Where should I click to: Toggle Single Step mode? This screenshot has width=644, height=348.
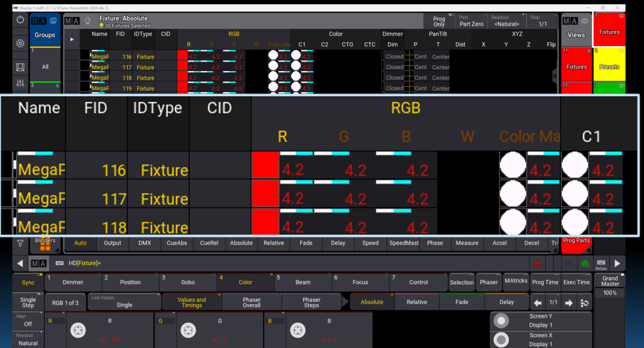(28, 302)
